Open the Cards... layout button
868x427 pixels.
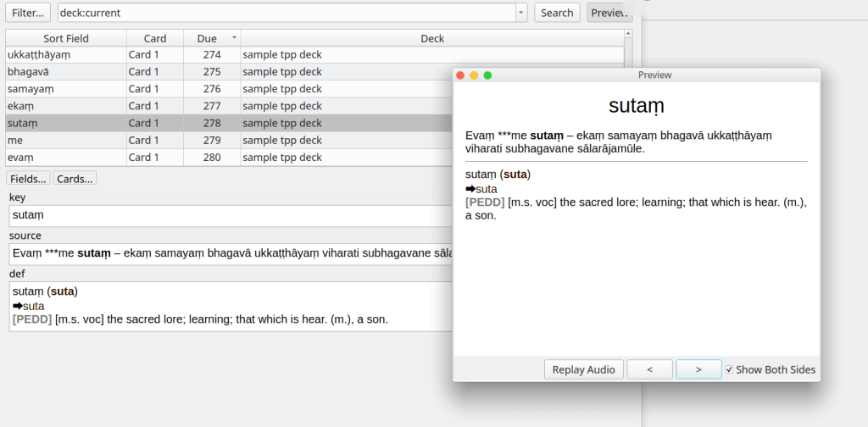pos(75,179)
